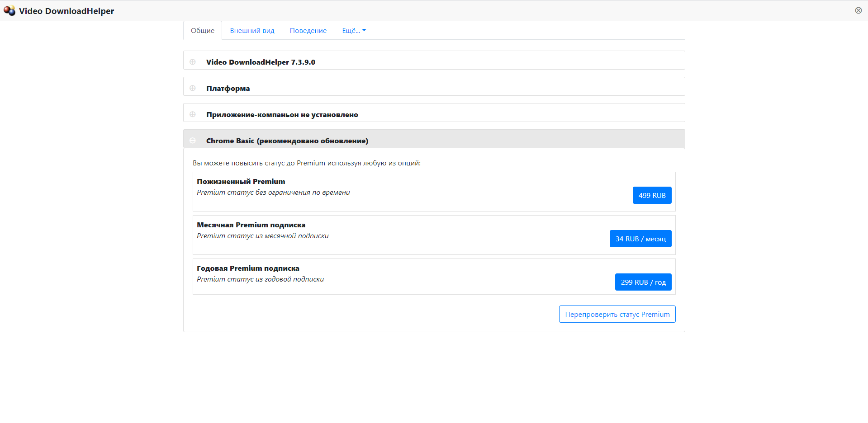868x423 pixels.
Task: Click the Video DownloadHelper page title
Action: tap(66, 11)
